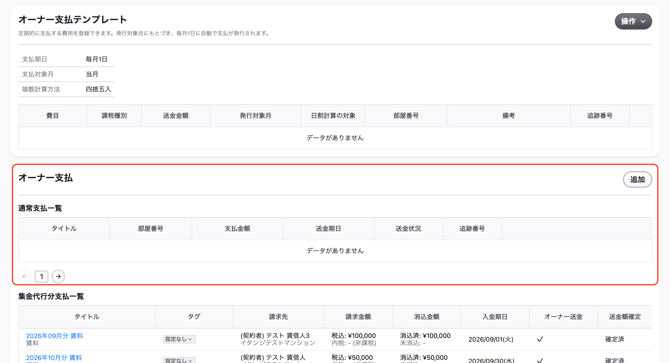Click the 課税種別 column header

(114, 116)
